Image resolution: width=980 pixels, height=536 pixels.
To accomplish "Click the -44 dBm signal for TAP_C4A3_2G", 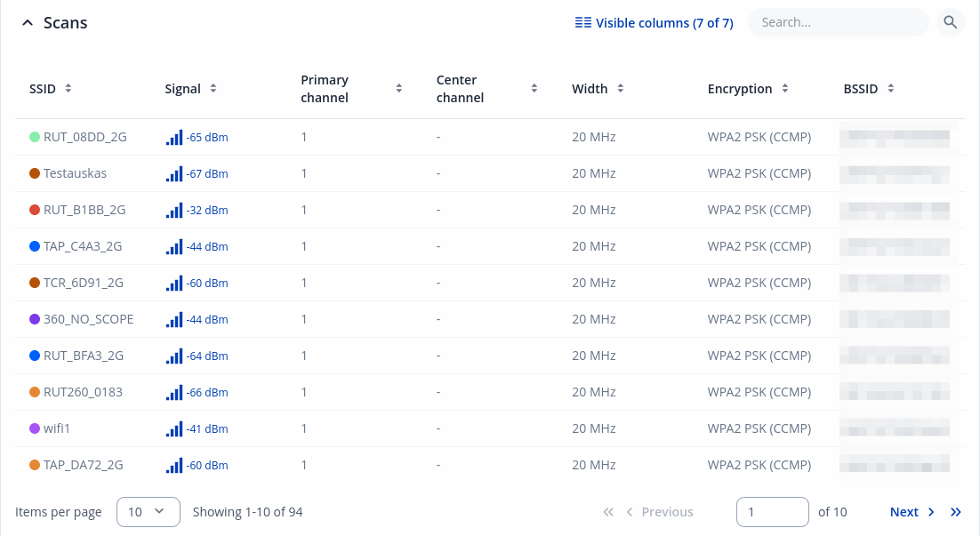I will [x=207, y=246].
